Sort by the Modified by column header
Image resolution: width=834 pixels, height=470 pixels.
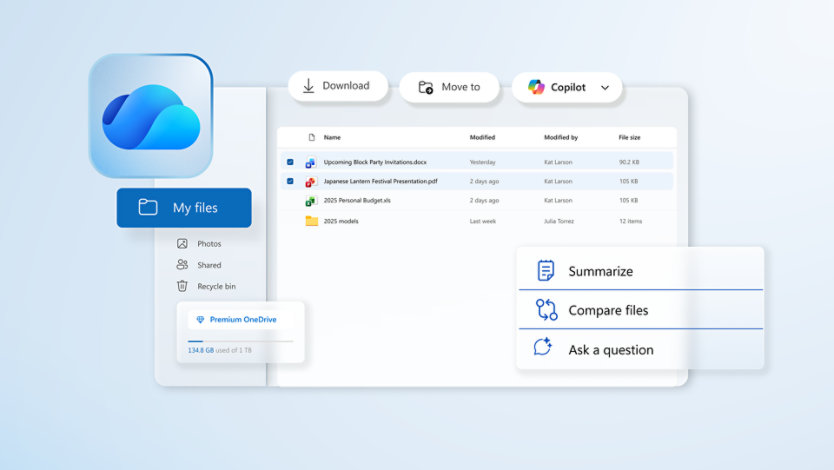click(561, 137)
